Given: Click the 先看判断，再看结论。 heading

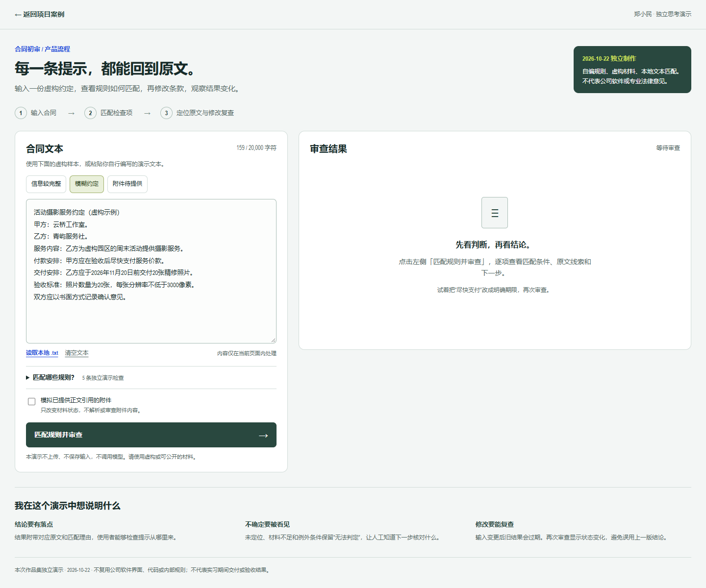Looking at the screenshot, I should coord(495,245).
